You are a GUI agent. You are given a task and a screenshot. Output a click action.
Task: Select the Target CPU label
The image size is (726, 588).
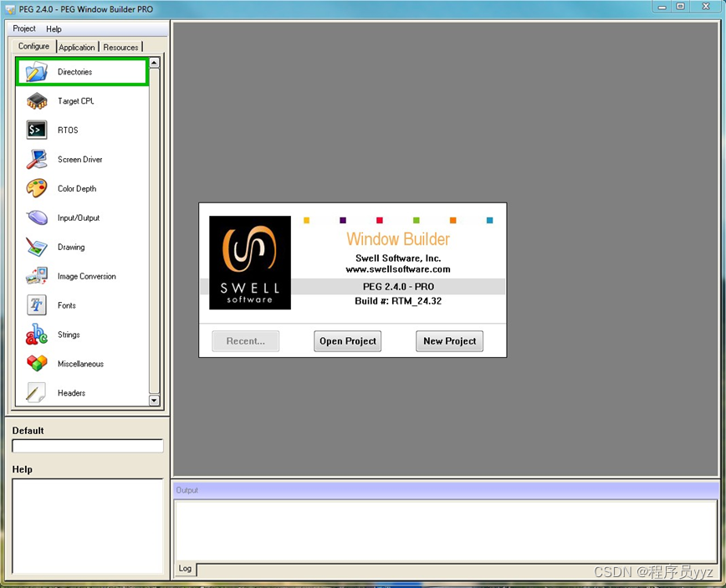[76, 101]
